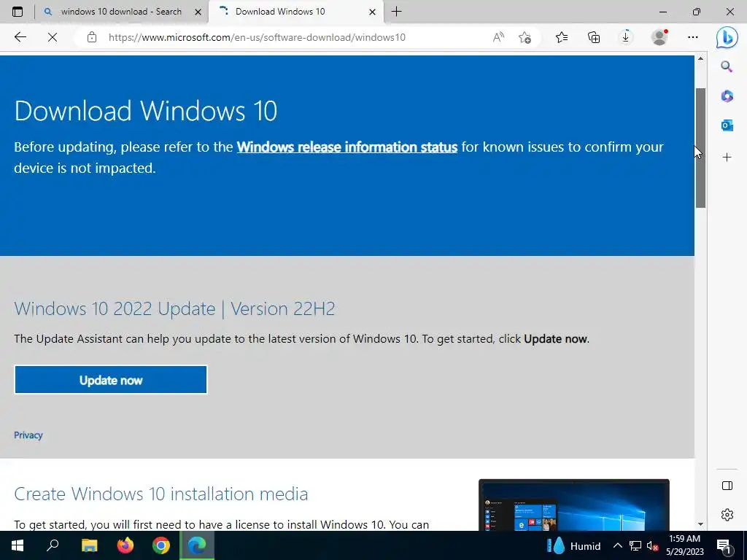Open the Windows Start menu

(x=18, y=545)
